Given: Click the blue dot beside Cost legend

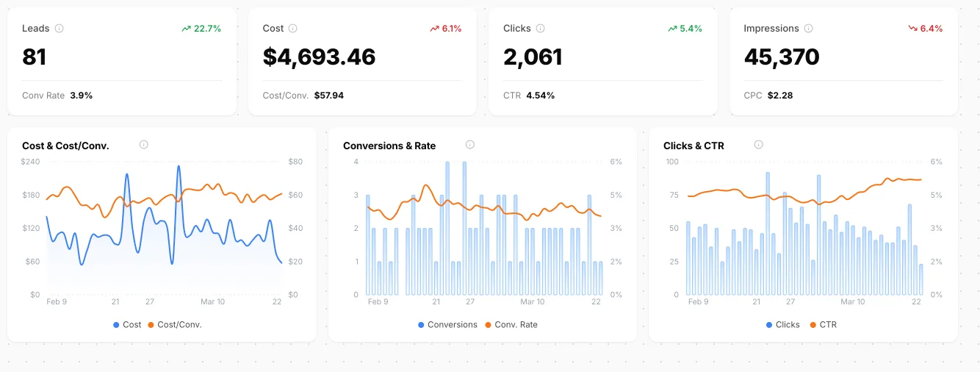Looking at the screenshot, I should click(117, 325).
